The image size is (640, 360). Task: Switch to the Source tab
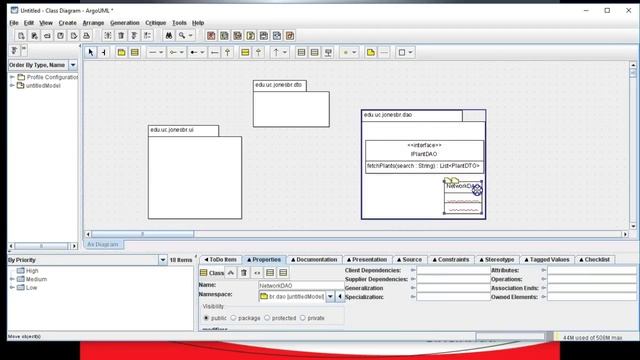coord(409,260)
